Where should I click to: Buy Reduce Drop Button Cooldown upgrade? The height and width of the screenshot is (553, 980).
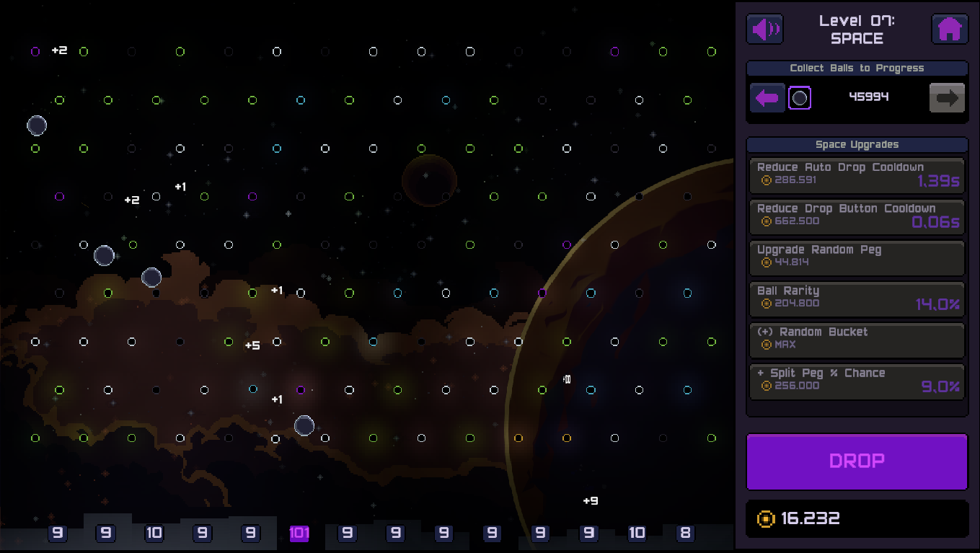pos(857,217)
